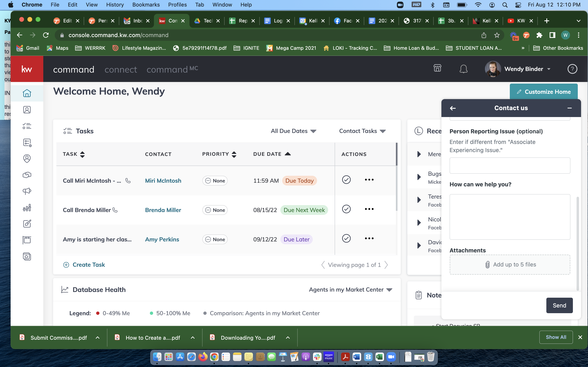Image resolution: width=588 pixels, height=367 pixels.
Task: Open the notifications bell icon
Action: pos(463,69)
